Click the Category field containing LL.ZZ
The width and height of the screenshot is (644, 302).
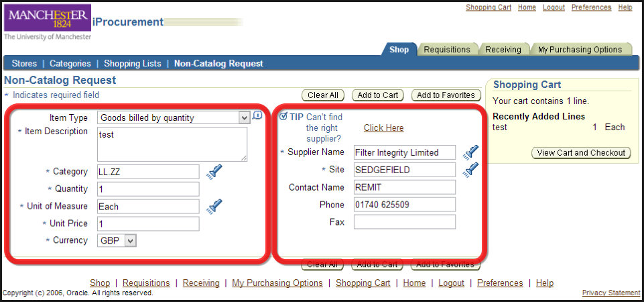(148, 172)
